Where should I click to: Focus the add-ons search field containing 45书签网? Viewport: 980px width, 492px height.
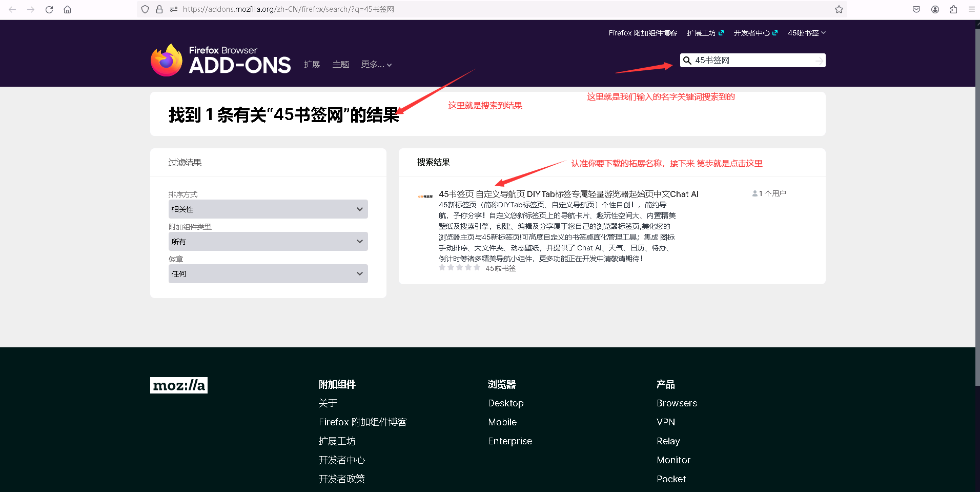[x=752, y=61]
